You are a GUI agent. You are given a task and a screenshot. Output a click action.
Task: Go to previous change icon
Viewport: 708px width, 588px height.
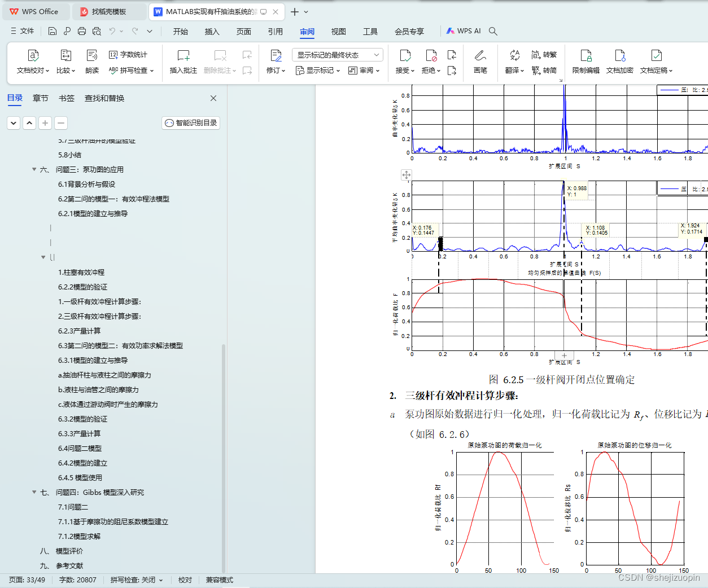(x=452, y=55)
